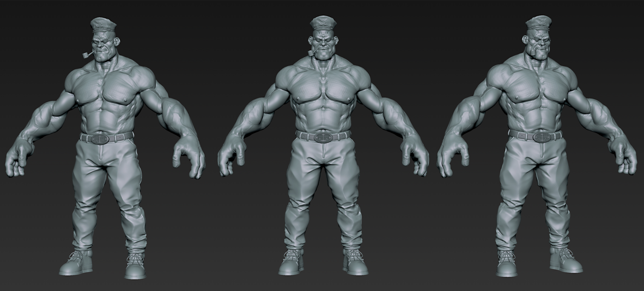The image size is (644, 291).
Task: Click the belt buckle on the front-facing model
Action: pos(324,137)
